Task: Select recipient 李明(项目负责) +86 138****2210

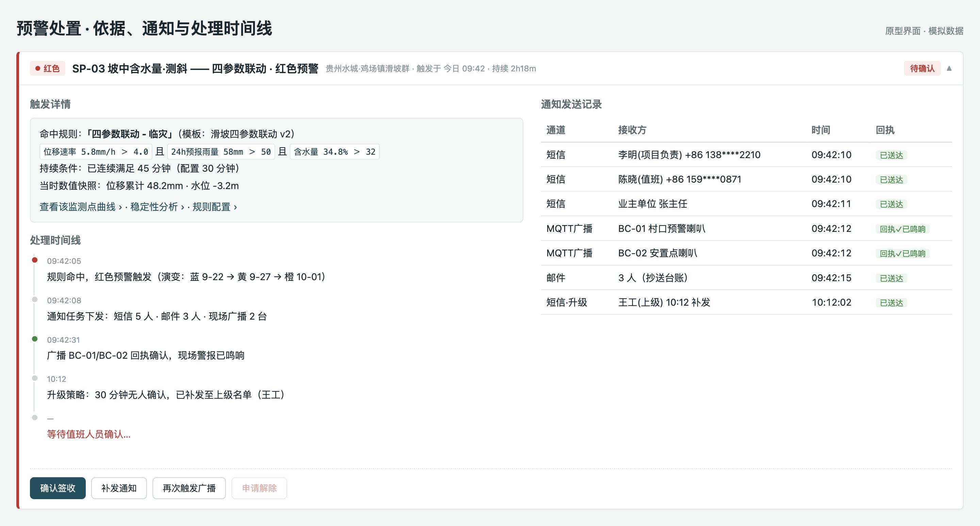Action: coord(689,155)
